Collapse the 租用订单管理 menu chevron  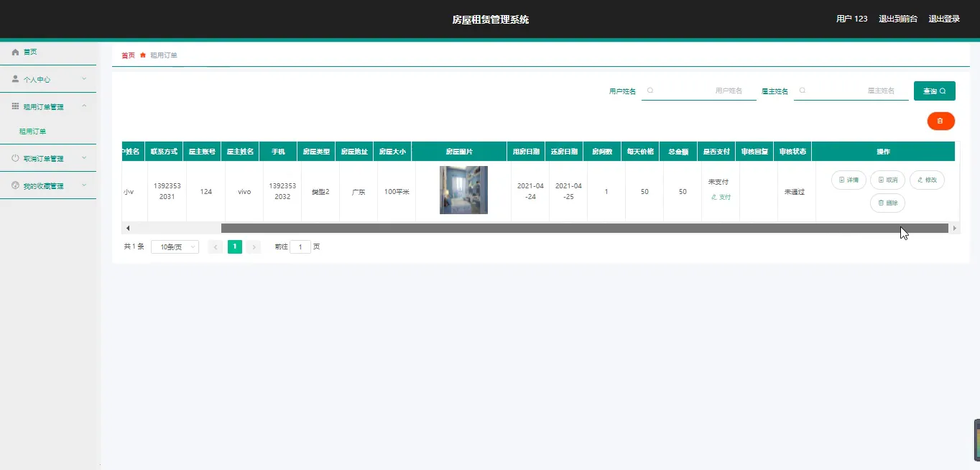pos(84,106)
